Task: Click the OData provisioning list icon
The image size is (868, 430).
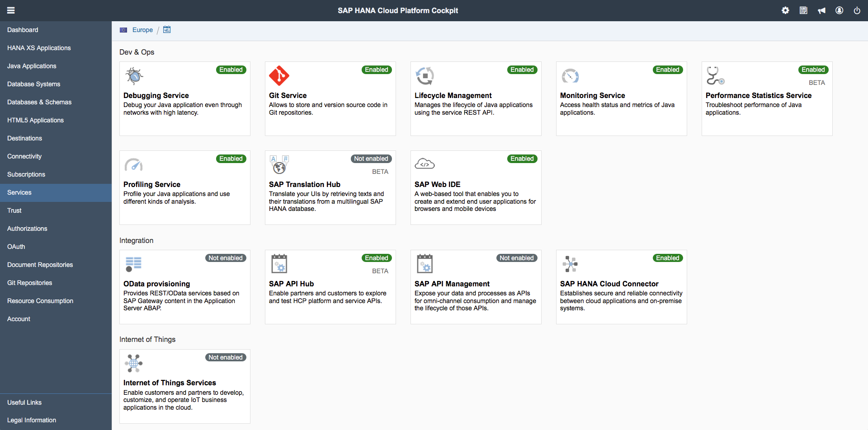Action: pyautogui.click(x=133, y=264)
